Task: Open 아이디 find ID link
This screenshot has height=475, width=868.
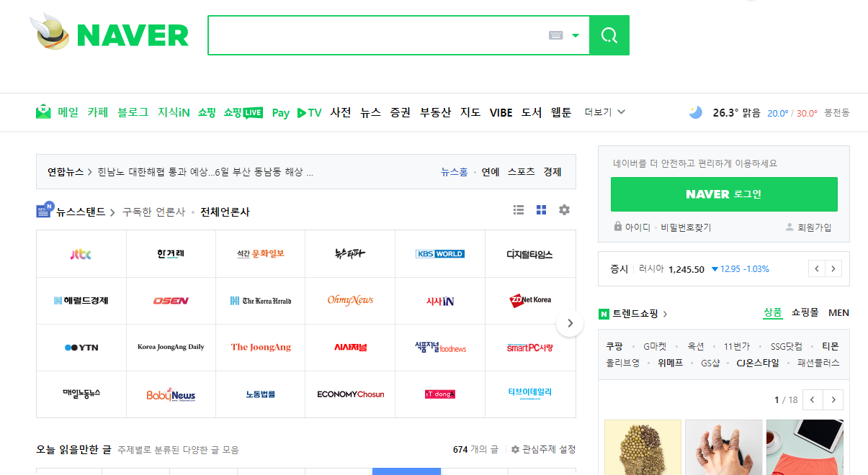Action: [x=637, y=227]
